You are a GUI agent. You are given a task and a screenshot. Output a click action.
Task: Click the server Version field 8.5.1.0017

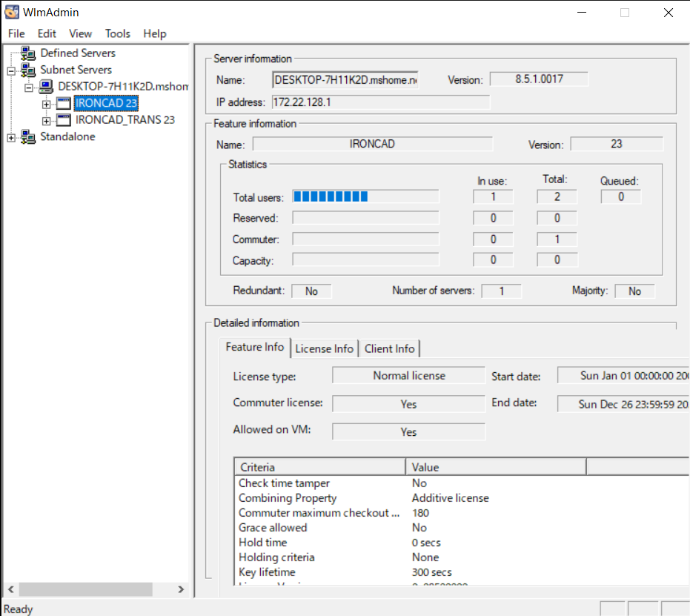pyautogui.click(x=539, y=79)
